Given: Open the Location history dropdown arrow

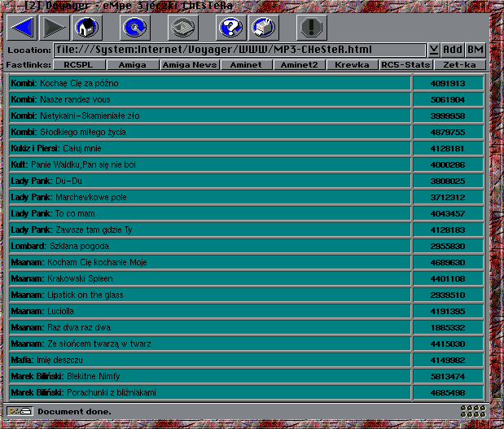Looking at the screenshot, I should coord(434,50).
